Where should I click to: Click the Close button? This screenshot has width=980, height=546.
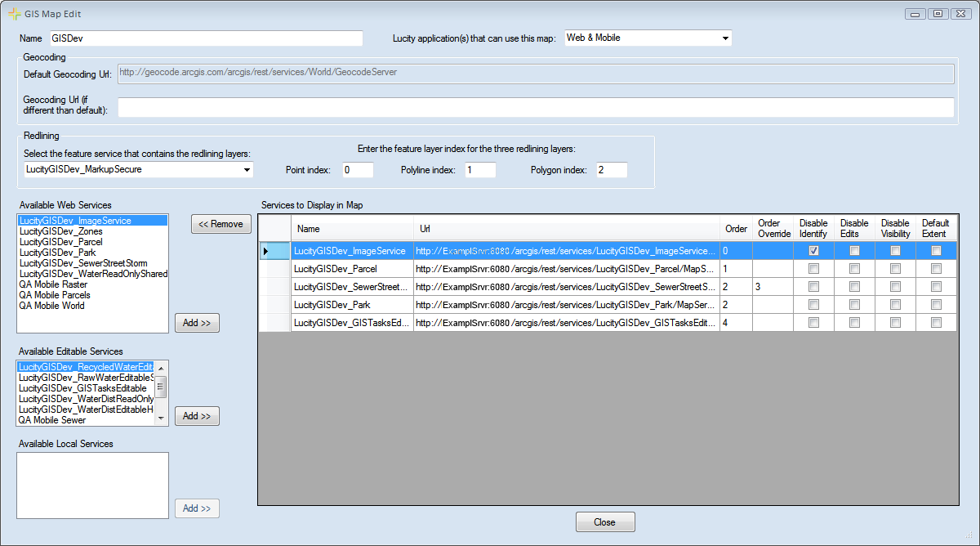tap(605, 521)
